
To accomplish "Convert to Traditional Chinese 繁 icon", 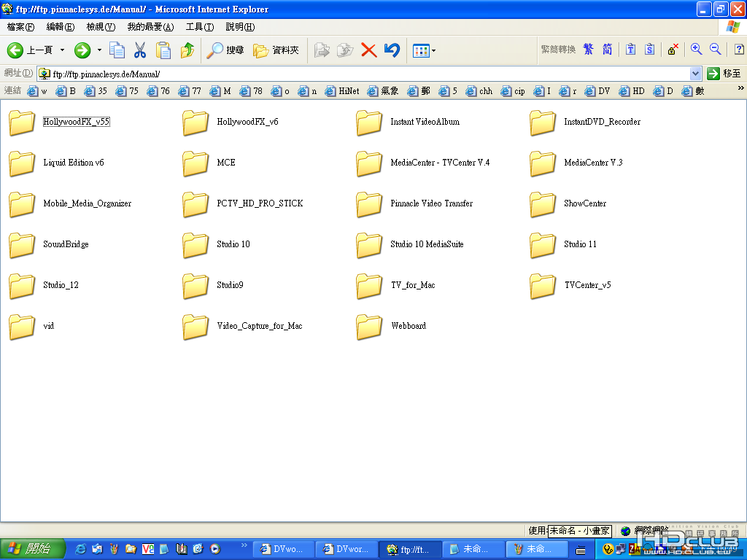I will point(589,49).
